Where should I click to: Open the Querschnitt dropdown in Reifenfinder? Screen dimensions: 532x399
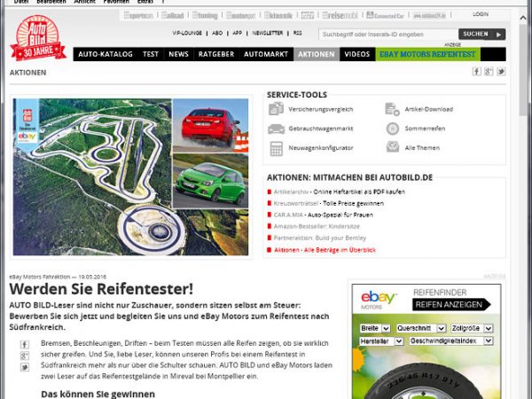[x=420, y=328]
